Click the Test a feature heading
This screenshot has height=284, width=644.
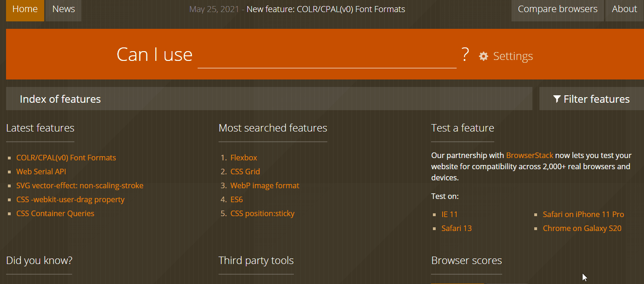(x=463, y=128)
